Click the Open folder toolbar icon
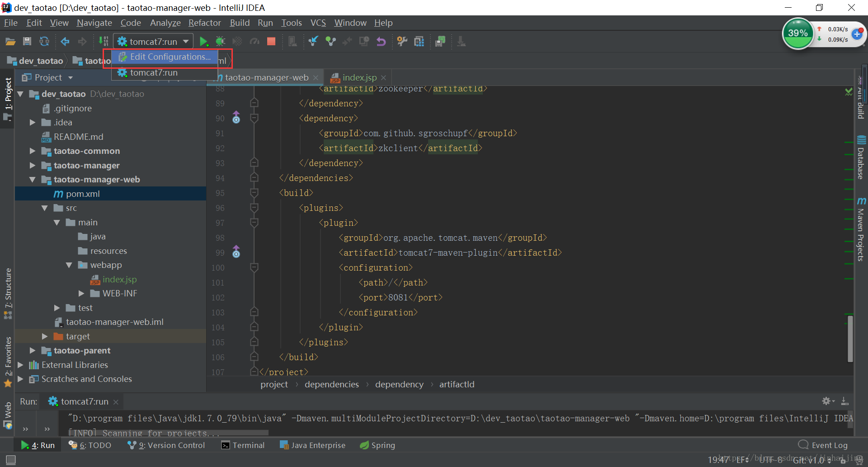 coord(10,42)
